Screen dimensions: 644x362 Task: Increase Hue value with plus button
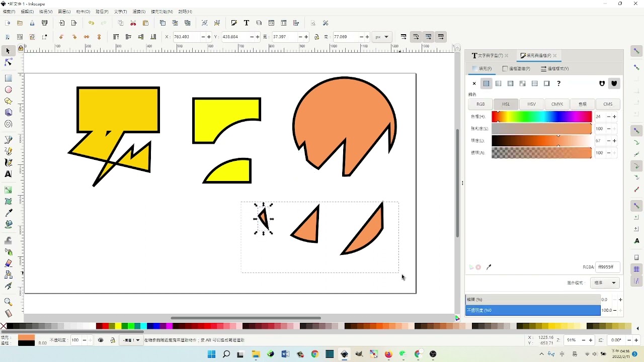click(614, 117)
